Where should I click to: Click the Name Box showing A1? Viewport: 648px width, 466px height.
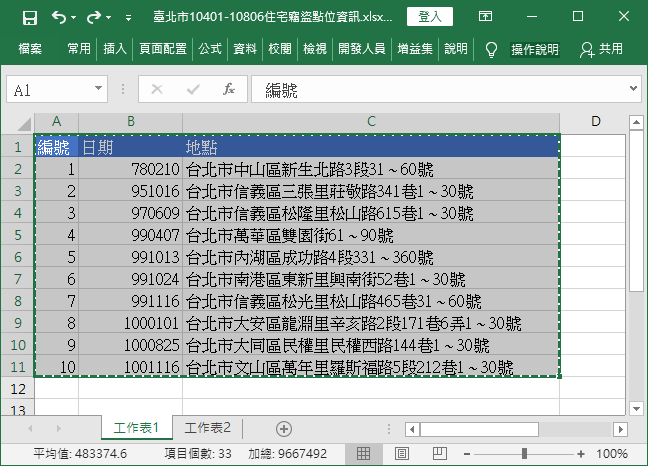(x=50, y=89)
